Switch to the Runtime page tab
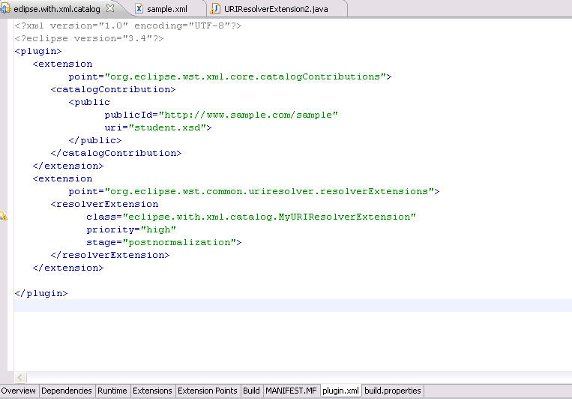The height and width of the screenshot is (399, 572). pos(112,391)
